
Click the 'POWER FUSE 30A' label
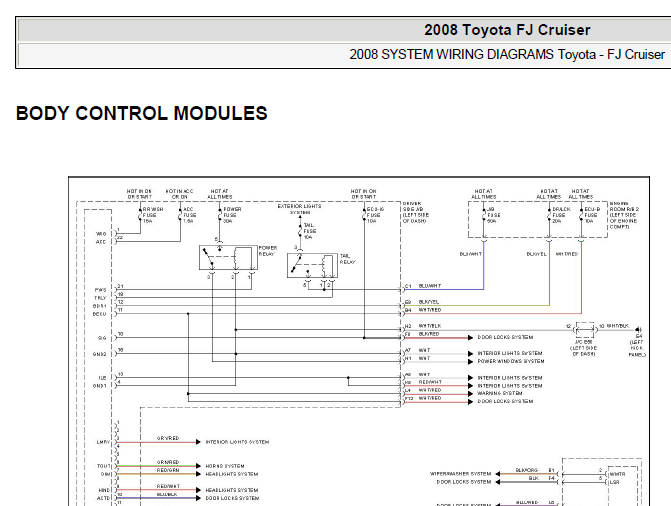(x=232, y=215)
